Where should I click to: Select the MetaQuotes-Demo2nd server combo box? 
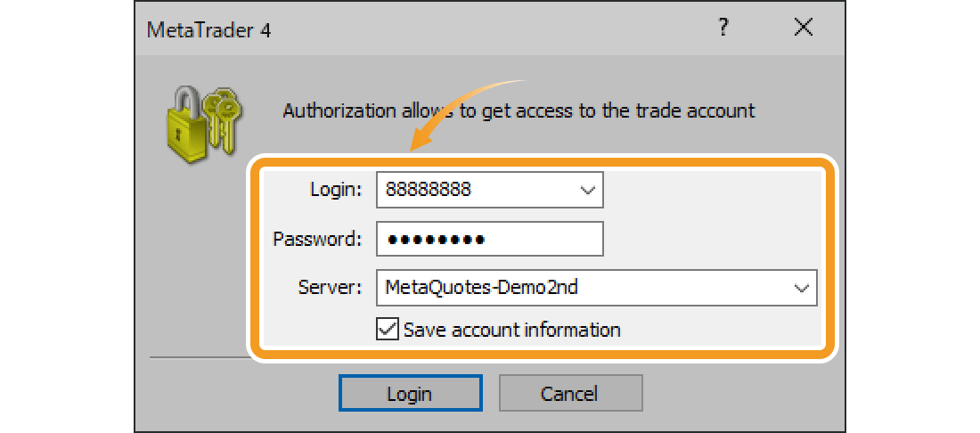click(x=579, y=288)
